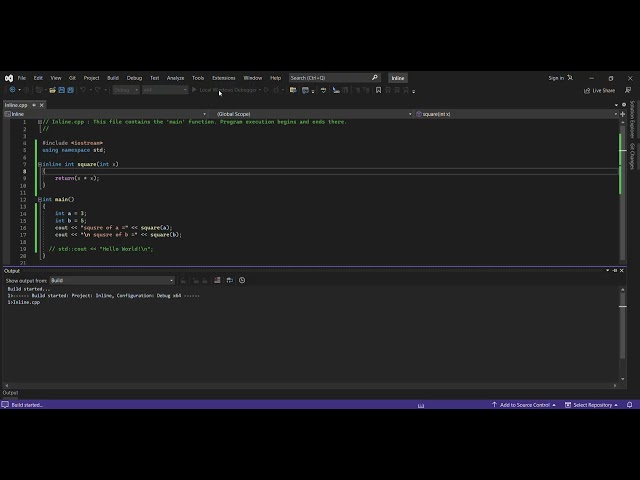Click the gear icon in tab strip
This screenshot has width=640, height=480.
624,105
